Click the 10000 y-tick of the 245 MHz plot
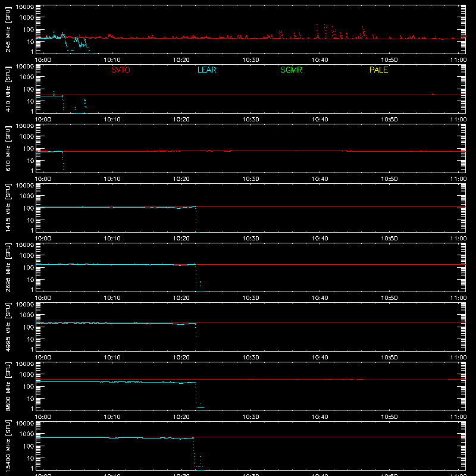 point(25,7)
